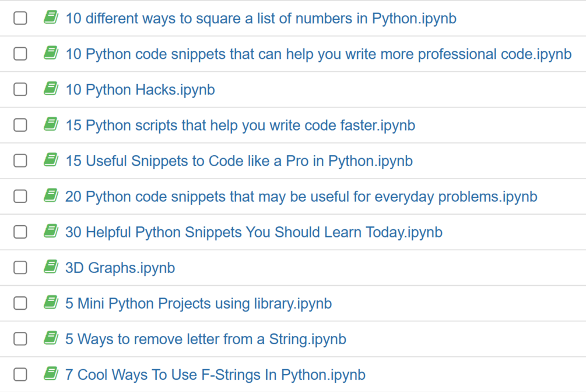Click the notebook icon for 30 Helpful Python Snippets
The image size is (586, 392).
tap(51, 232)
